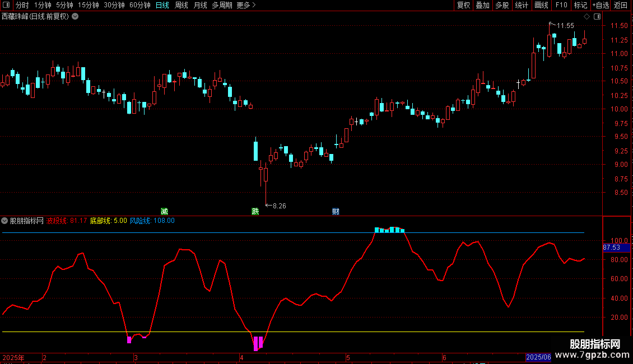
Task: Click the 标记 mark button
Action: (580, 5)
